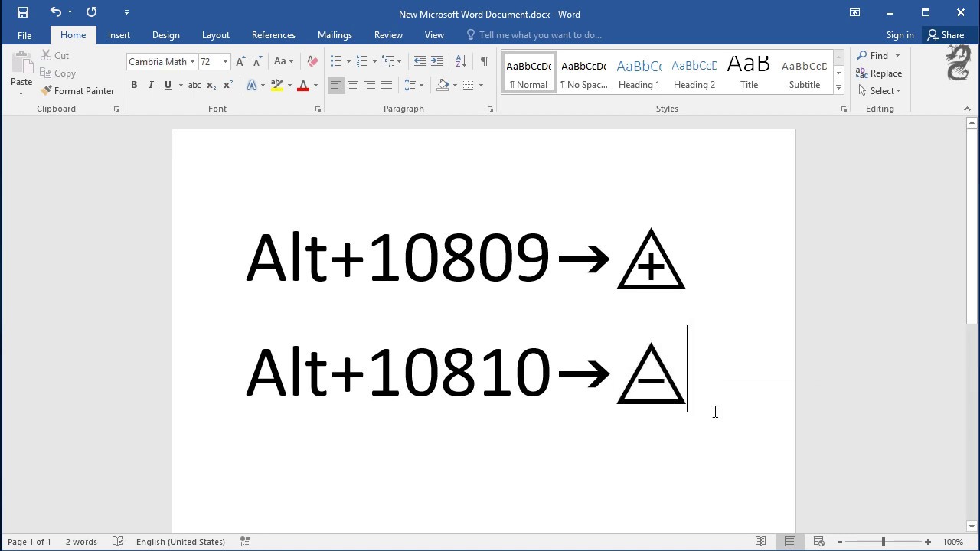The image size is (980, 551).
Task: Clear all formatting icon
Action: click(312, 61)
